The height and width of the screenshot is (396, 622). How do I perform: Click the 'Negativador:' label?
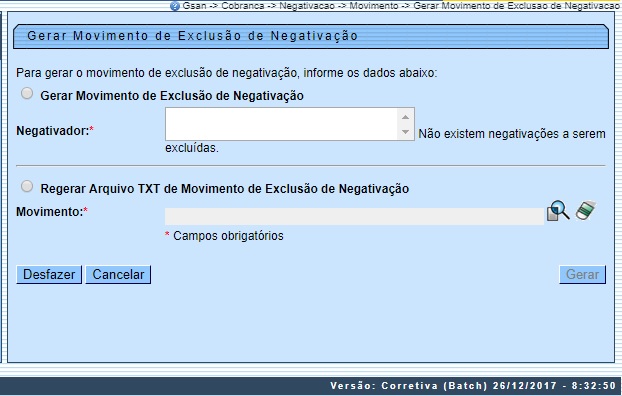55,131
